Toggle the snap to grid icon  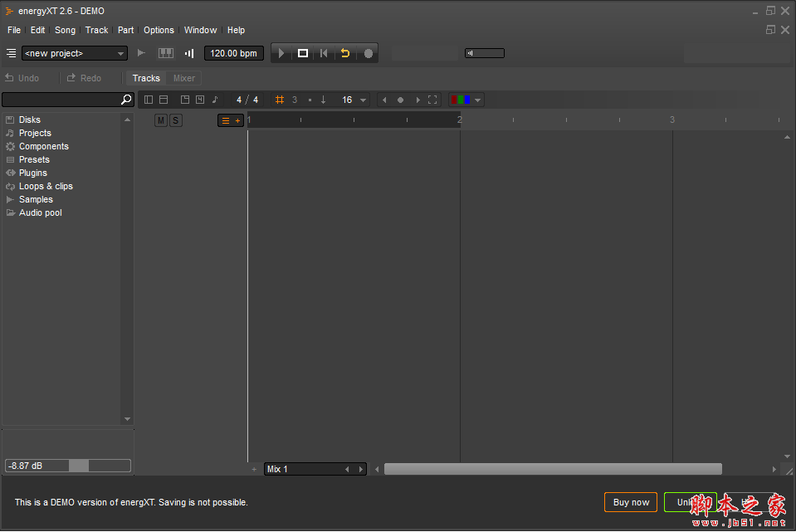click(280, 100)
